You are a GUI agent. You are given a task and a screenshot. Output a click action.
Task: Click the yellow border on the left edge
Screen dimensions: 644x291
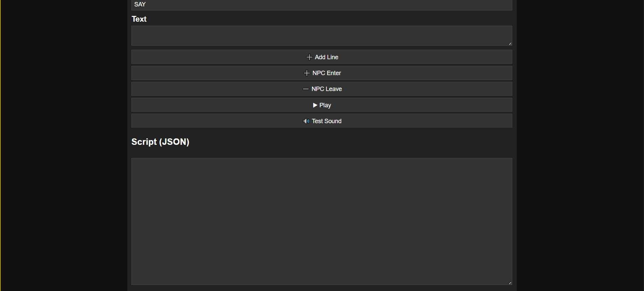(x=0, y=145)
